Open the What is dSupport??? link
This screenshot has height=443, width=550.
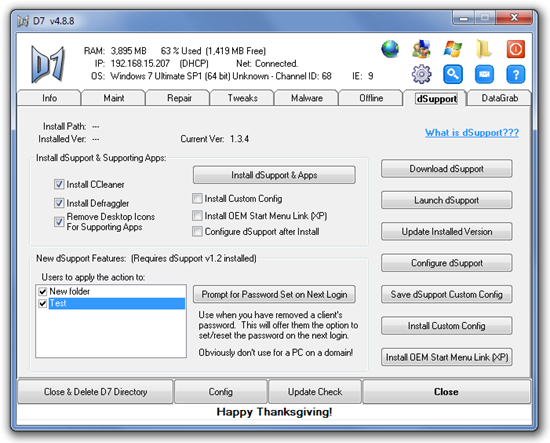tap(472, 133)
